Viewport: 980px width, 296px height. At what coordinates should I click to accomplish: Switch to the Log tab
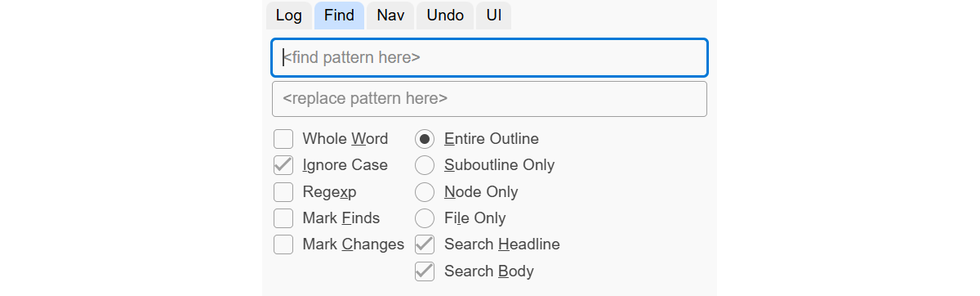[x=289, y=16]
